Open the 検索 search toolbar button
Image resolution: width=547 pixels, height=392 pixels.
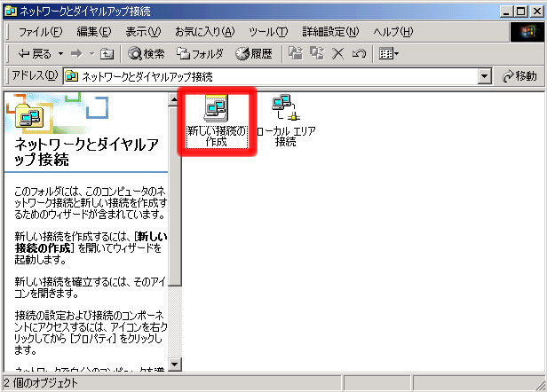tap(146, 54)
